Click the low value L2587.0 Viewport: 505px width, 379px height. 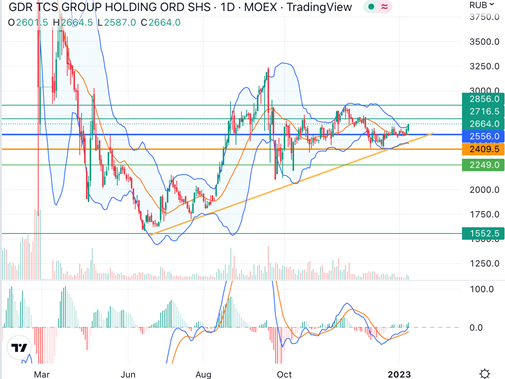coord(117,23)
